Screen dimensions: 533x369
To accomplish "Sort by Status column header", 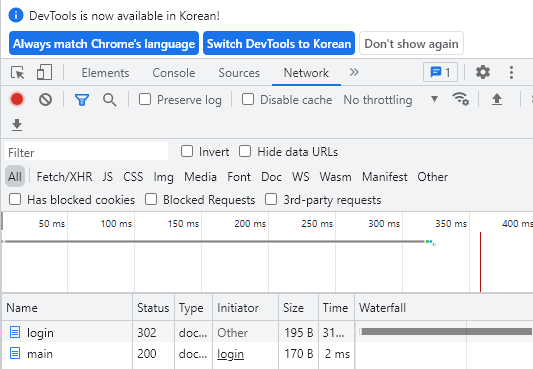I will pyautogui.click(x=153, y=308).
